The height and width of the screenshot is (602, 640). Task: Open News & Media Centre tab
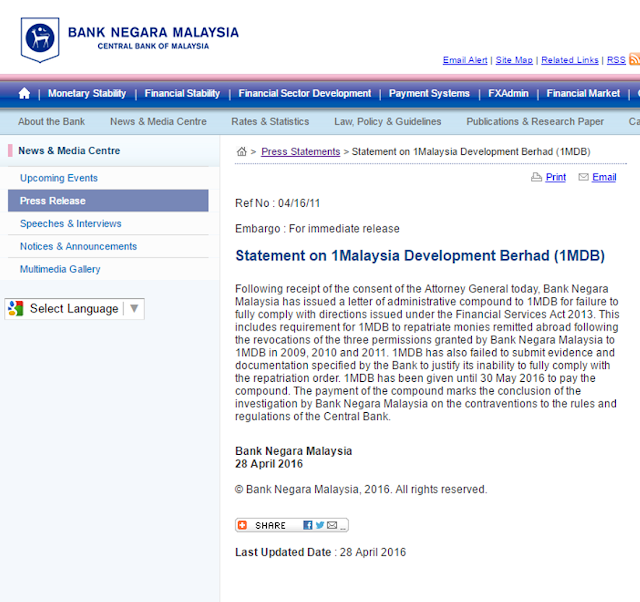coord(158,122)
